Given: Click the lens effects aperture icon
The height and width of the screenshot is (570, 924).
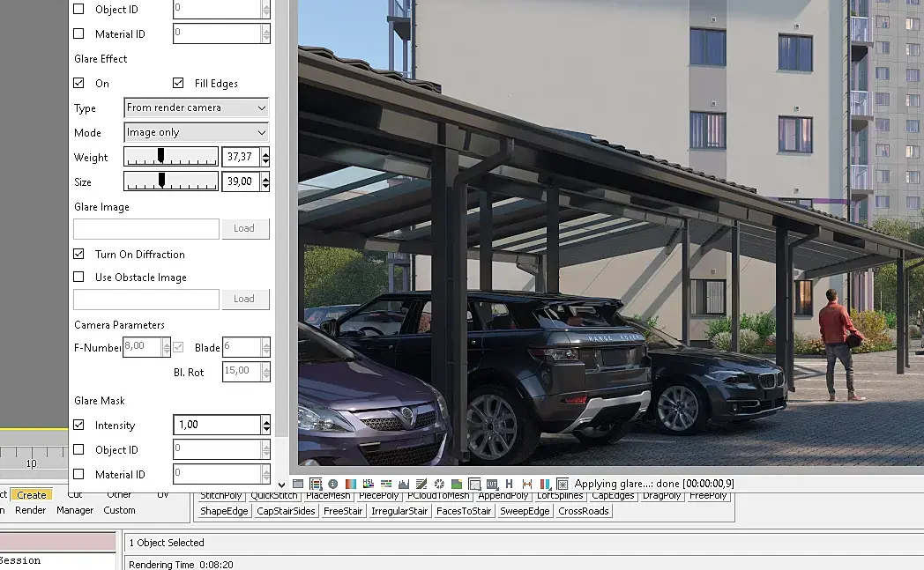Looking at the screenshot, I should pyautogui.click(x=439, y=484).
